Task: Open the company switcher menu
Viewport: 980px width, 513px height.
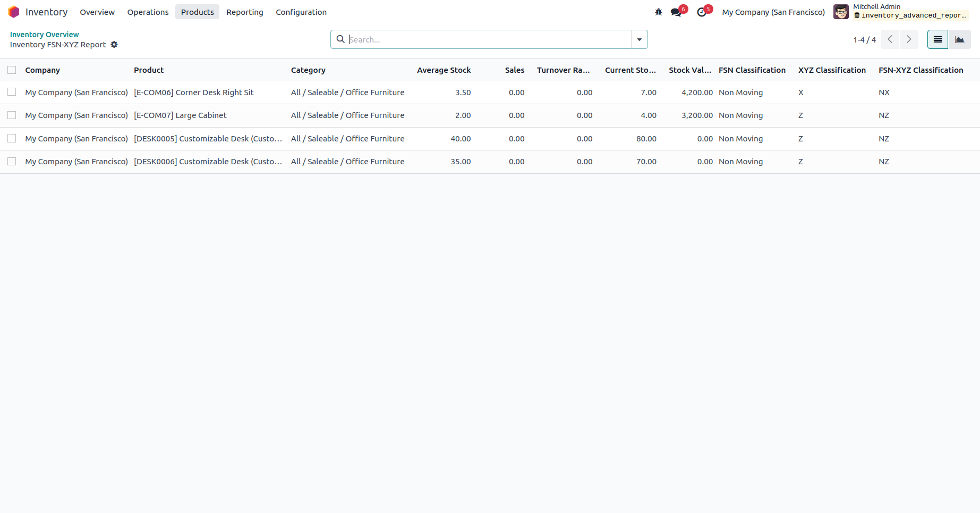Action: (773, 12)
